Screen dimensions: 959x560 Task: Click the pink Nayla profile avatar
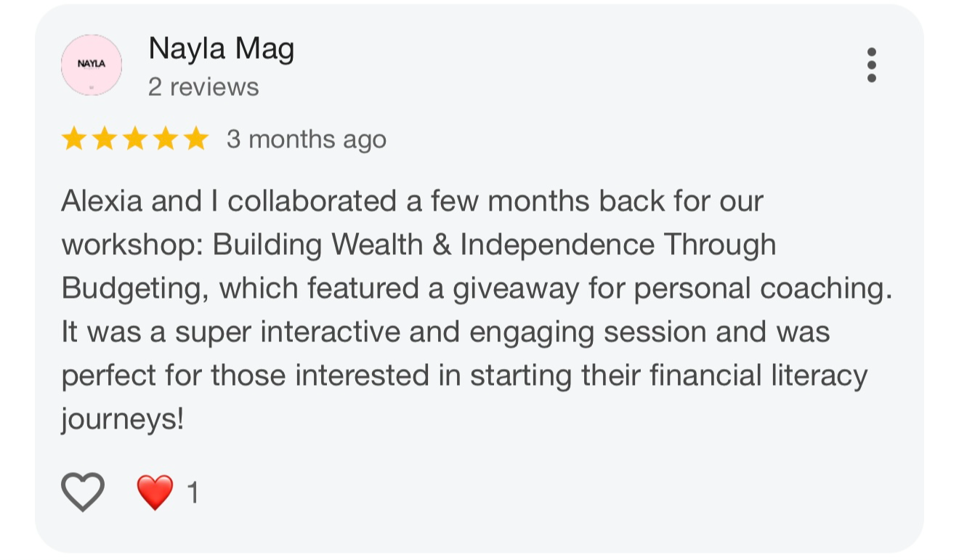(x=92, y=65)
